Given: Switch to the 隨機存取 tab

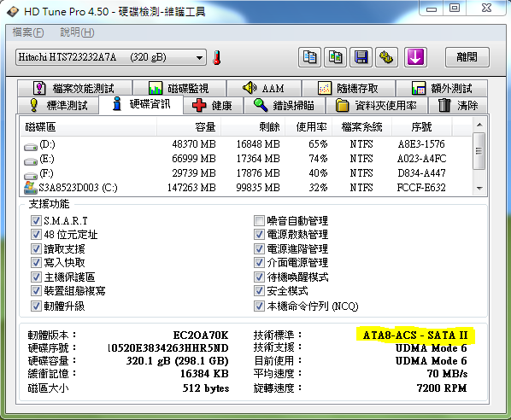Looking at the screenshot, I should 349,88.
